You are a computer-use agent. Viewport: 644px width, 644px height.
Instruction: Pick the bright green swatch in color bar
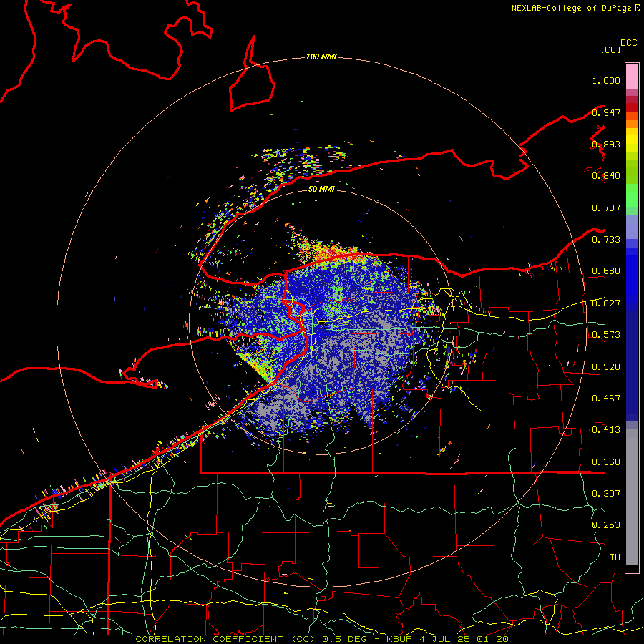click(632, 195)
